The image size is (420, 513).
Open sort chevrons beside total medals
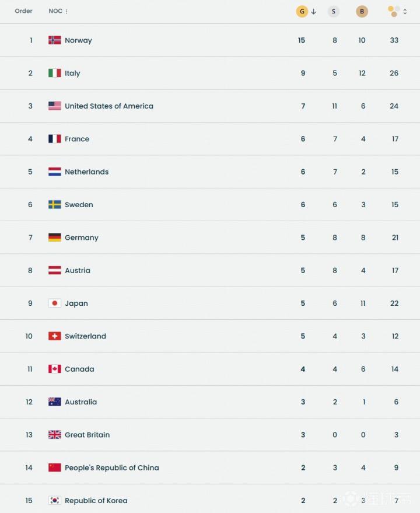click(405, 12)
